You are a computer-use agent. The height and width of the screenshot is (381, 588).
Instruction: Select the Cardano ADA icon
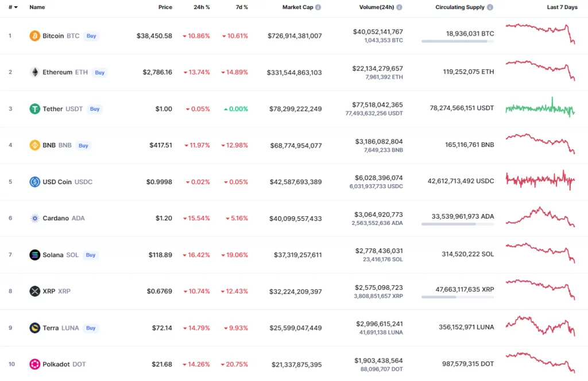(34, 218)
